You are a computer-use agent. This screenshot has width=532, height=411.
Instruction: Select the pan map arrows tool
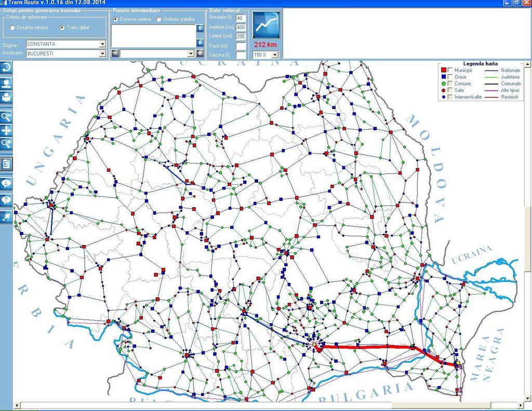click(x=6, y=130)
